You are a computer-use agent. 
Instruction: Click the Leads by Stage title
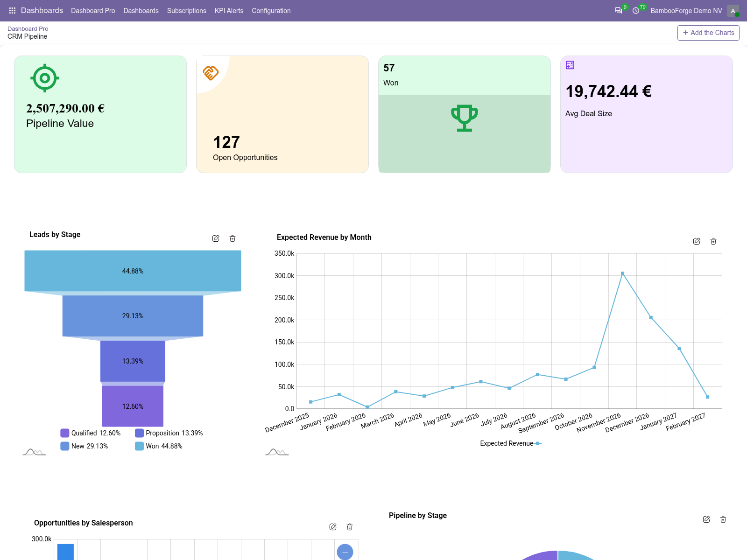pyautogui.click(x=55, y=234)
